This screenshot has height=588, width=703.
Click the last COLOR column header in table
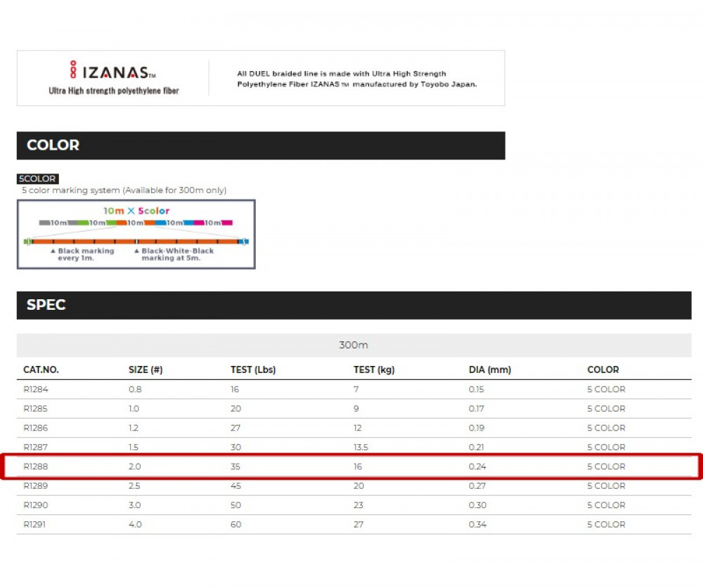603,370
